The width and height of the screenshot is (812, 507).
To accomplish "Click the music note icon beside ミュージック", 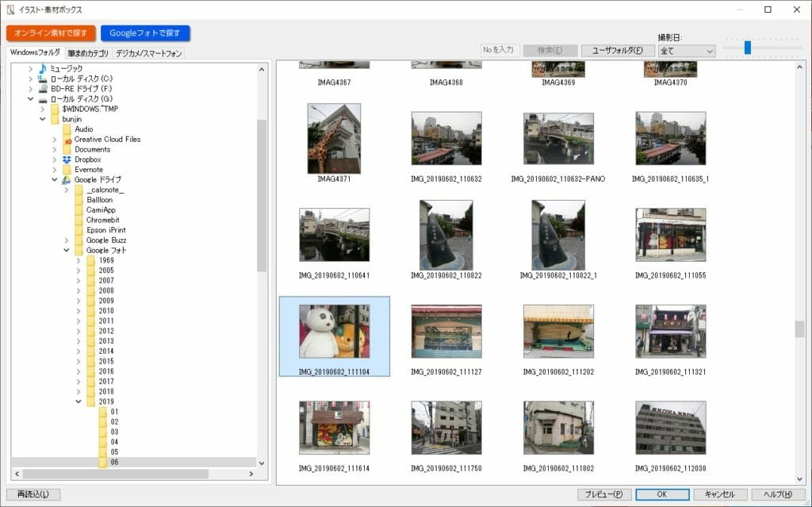I will [43, 68].
